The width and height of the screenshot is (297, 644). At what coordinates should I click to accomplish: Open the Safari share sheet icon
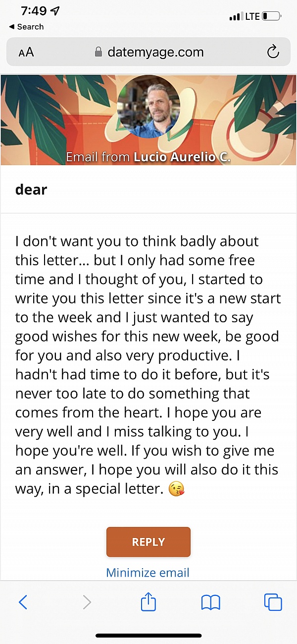pos(148,602)
